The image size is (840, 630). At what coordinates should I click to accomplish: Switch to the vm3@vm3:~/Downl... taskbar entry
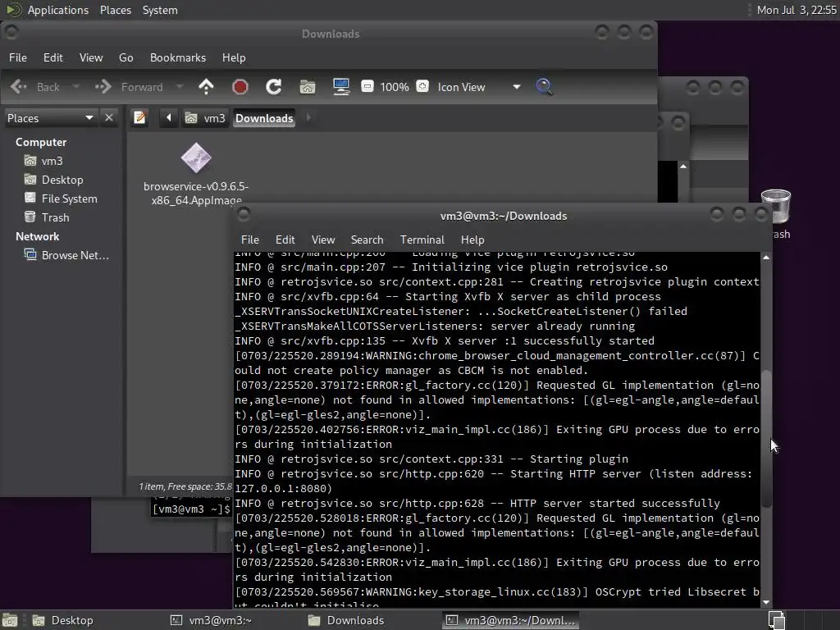coord(511,620)
